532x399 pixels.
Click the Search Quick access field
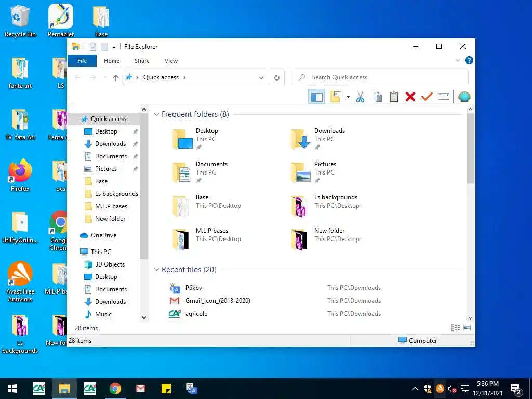[x=380, y=77]
